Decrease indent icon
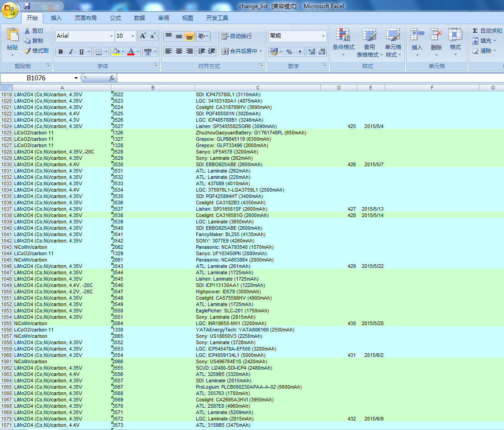504x430 pixels. click(x=201, y=51)
